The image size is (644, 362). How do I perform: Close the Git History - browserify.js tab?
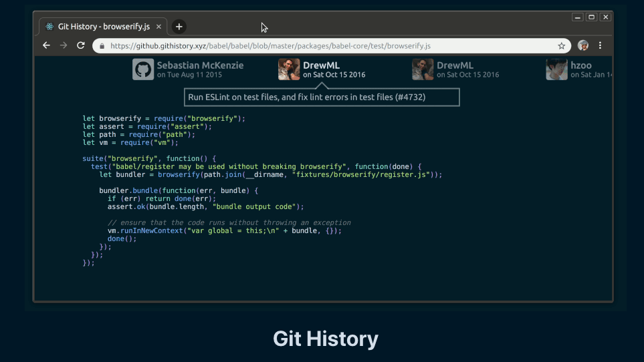(158, 27)
